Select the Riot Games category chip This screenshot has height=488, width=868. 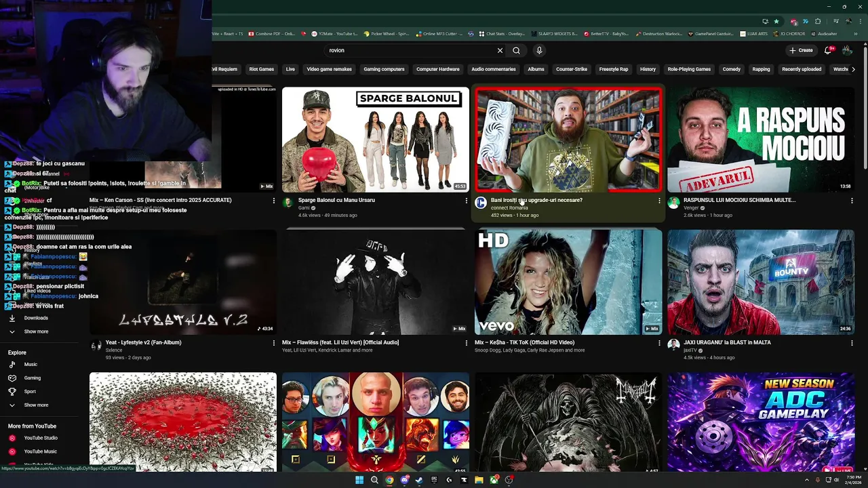point(261,69)
